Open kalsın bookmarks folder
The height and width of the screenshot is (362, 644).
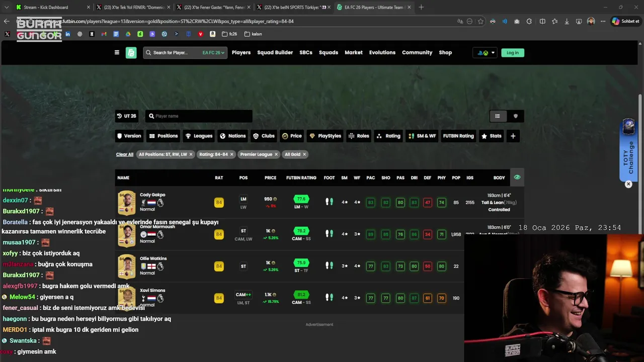coord(253,34)
